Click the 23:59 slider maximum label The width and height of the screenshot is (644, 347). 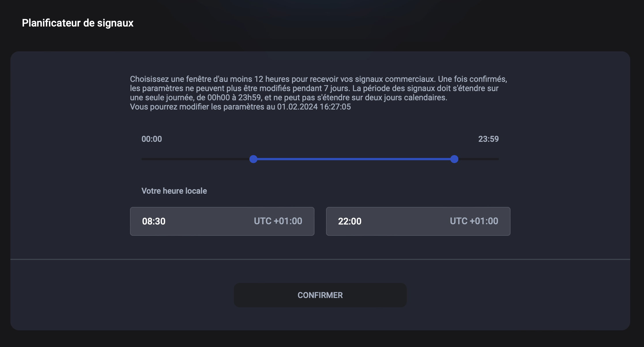[488, 139]
